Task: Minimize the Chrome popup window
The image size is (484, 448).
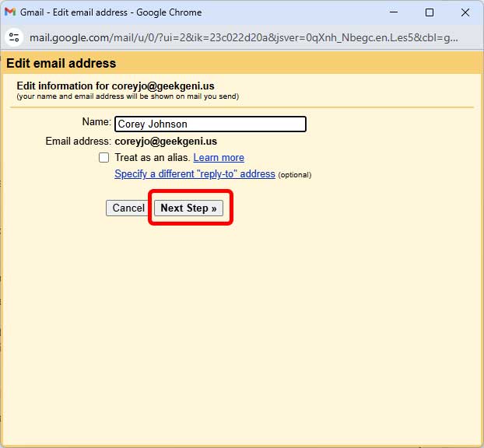Action: [394, 12]
